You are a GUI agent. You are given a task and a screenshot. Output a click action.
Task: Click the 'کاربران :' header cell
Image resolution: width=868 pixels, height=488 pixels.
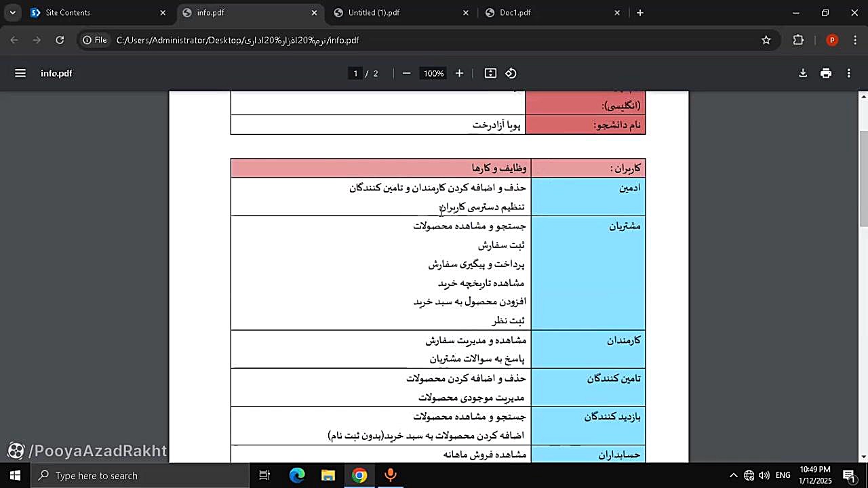(x=588, y=168)
